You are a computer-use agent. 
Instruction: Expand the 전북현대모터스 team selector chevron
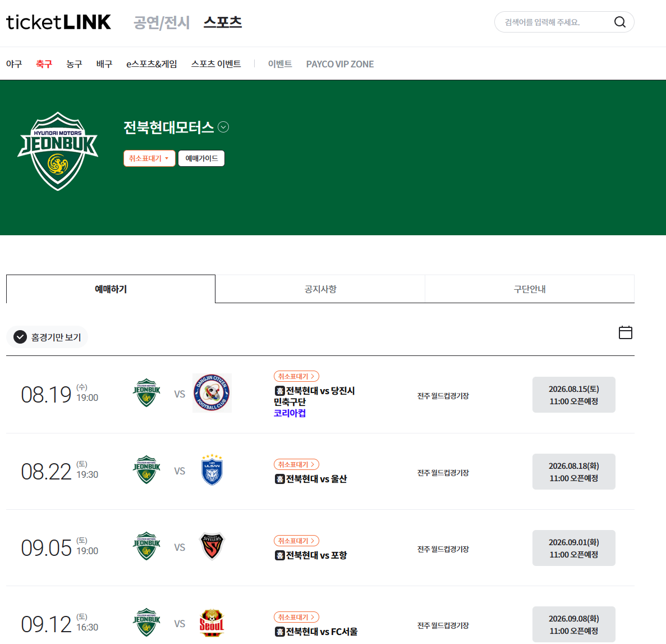click(x=223, y=127)
